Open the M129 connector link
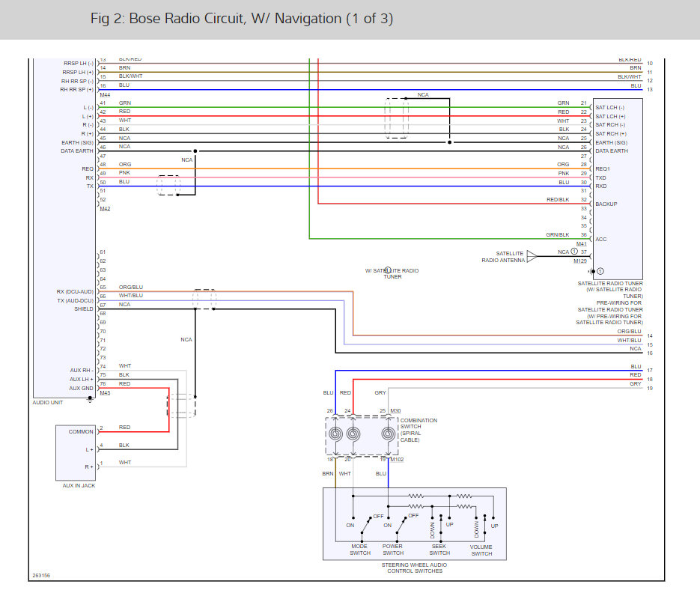 580,261
